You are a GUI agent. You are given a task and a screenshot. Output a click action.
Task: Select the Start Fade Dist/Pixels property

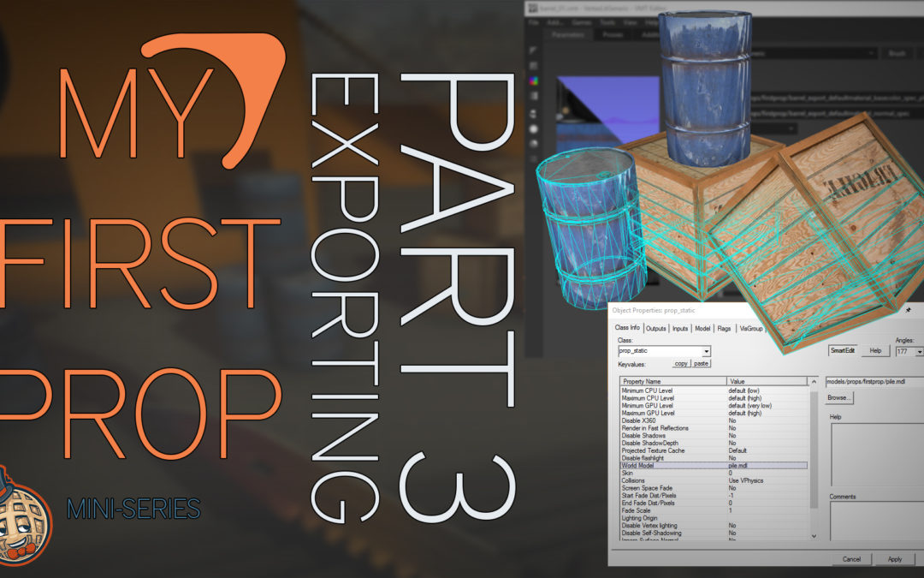[x=714, y=496]
